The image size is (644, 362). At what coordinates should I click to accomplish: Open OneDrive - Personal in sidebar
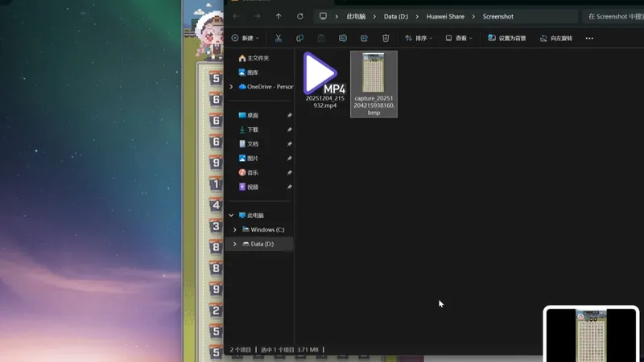(266, 87)
